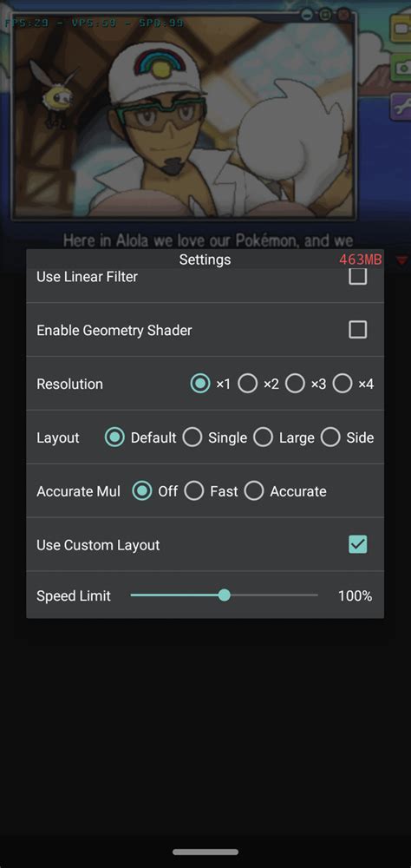Select the Large layout option
The width and height of the screenshot is (411, 868).
click(x=264, y=437)
